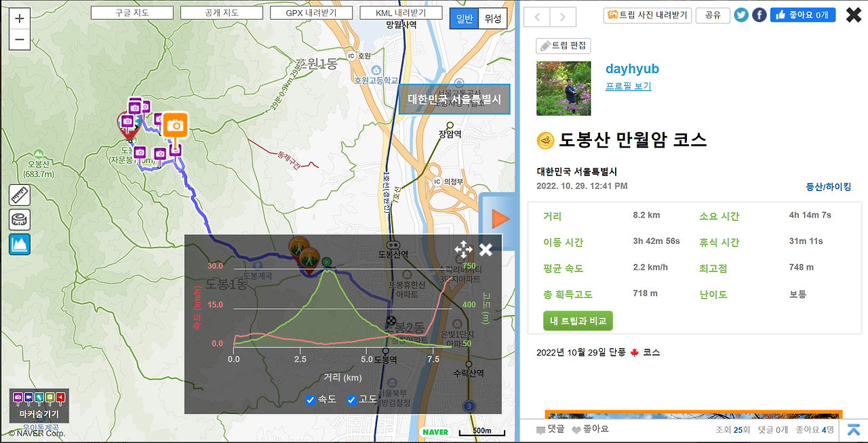Zoom out the map with minus button
The height and width of the screenshot is (443, 868).
tap(19, 40)
